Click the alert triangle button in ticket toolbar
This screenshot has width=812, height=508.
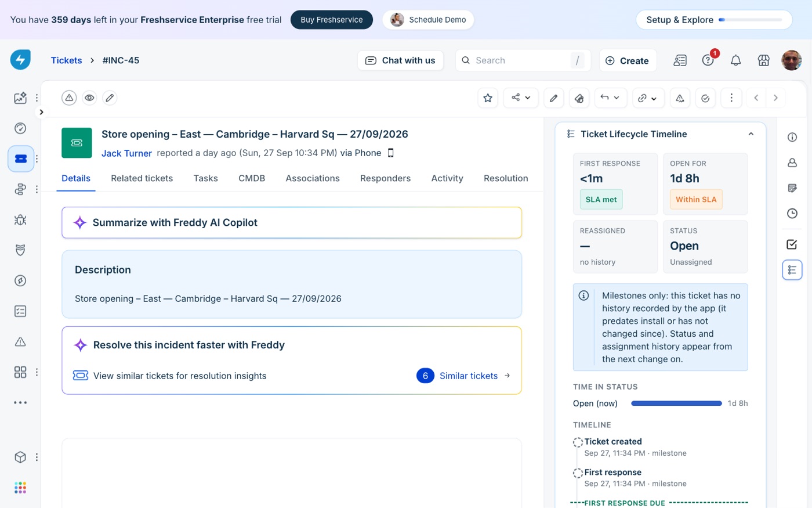(680, 98)
